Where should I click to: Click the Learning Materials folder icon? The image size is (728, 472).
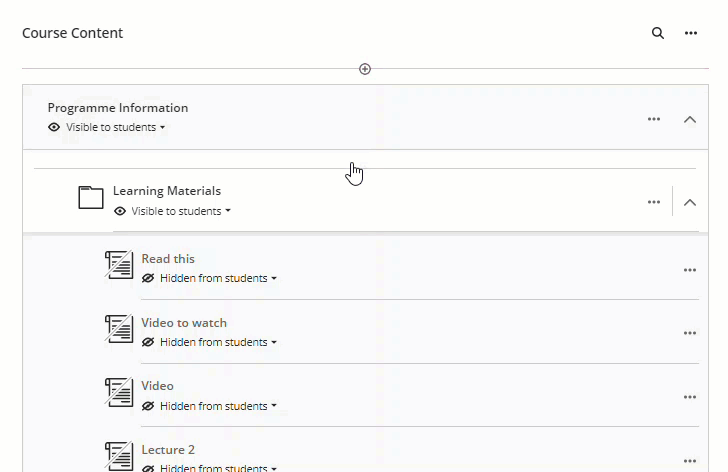tap(91, 198)
